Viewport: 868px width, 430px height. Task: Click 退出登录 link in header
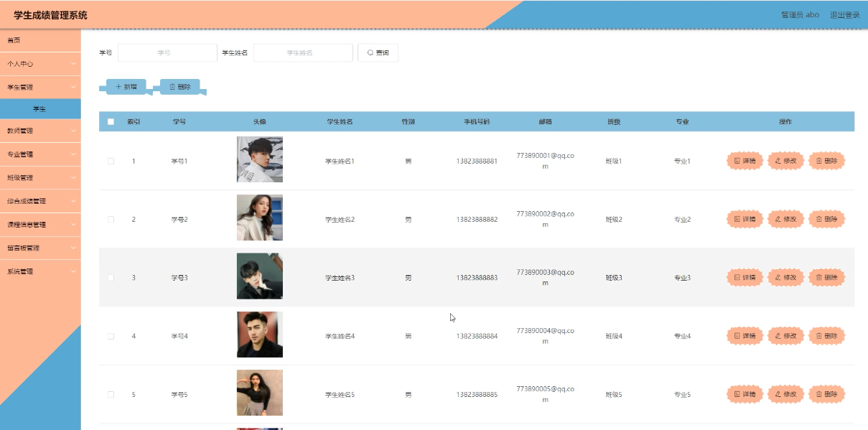844,14
